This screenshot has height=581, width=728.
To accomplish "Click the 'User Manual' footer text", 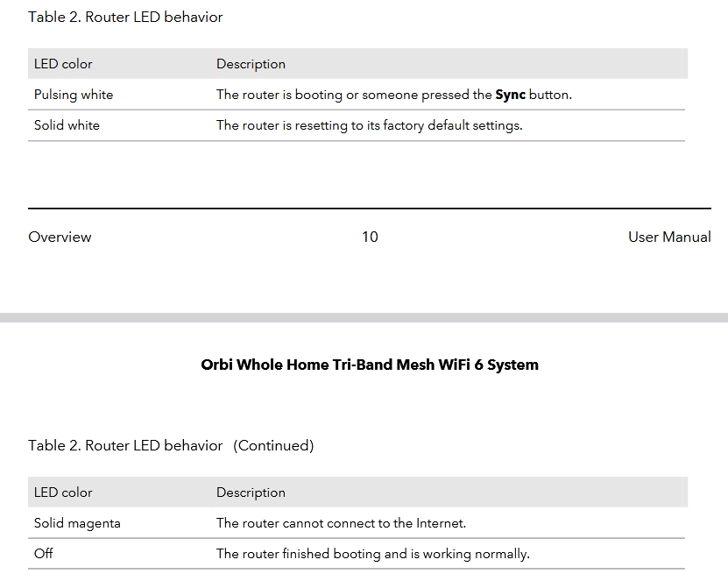I will (x=669, y=237).
